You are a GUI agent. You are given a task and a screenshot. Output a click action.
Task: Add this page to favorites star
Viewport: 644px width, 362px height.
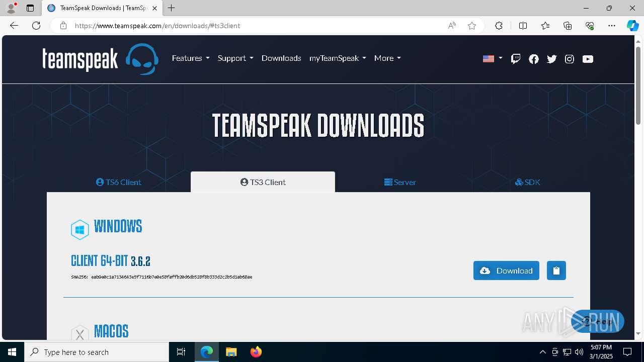click(472, 26)
